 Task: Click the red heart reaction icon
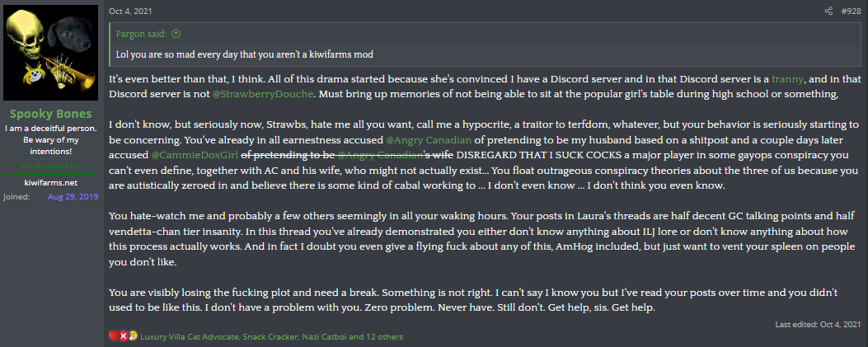click(x=114, y=336)
